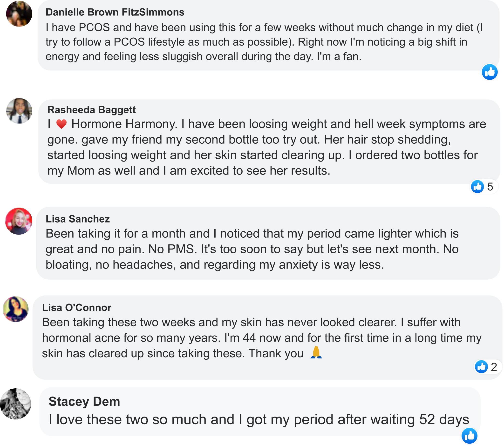The image size is (504, 446).
Task: Select Stacey Dem's comment text about 52 days
Action: tap(259, 419)
